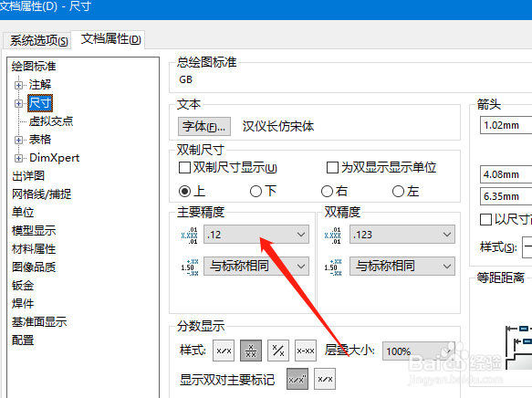Open 层叠大小 100% dropdown
Image resolution: width=532 pixels, height=398 pixels.
418,351
